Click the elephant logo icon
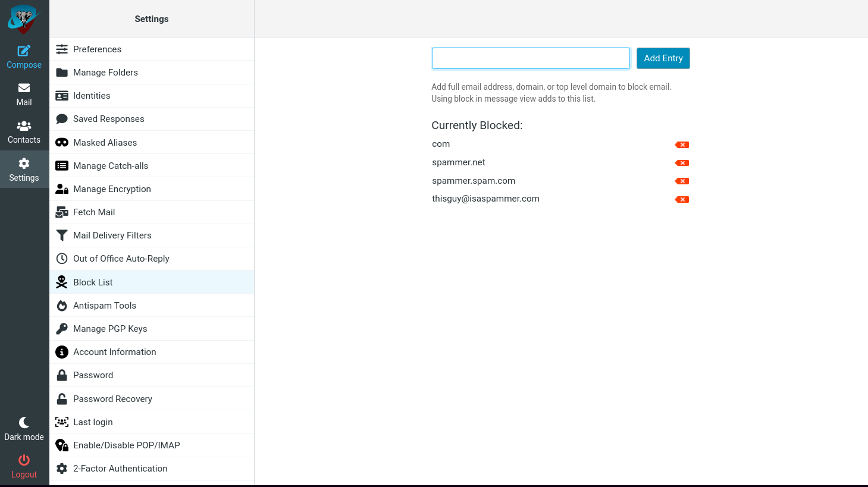 pos(24,19)
